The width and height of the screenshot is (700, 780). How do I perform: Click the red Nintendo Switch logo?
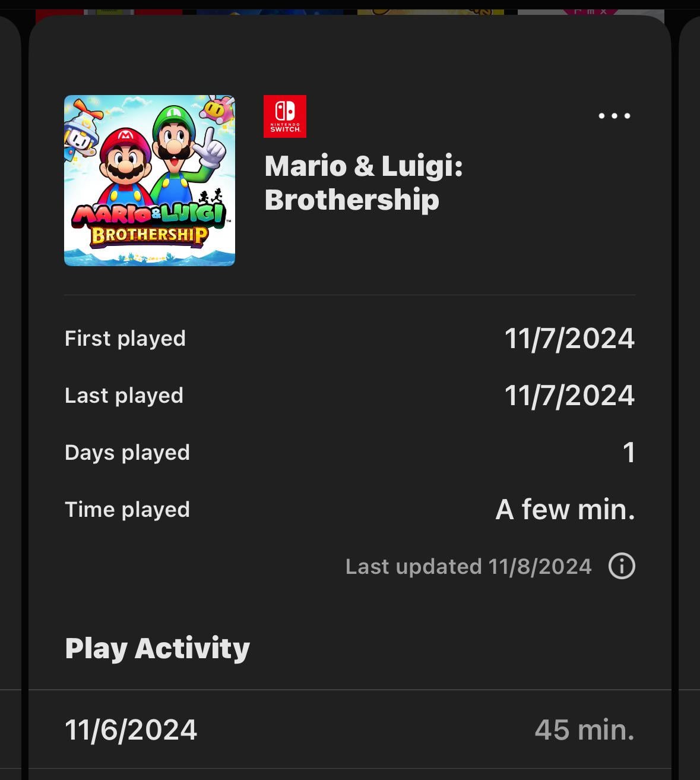285,116
